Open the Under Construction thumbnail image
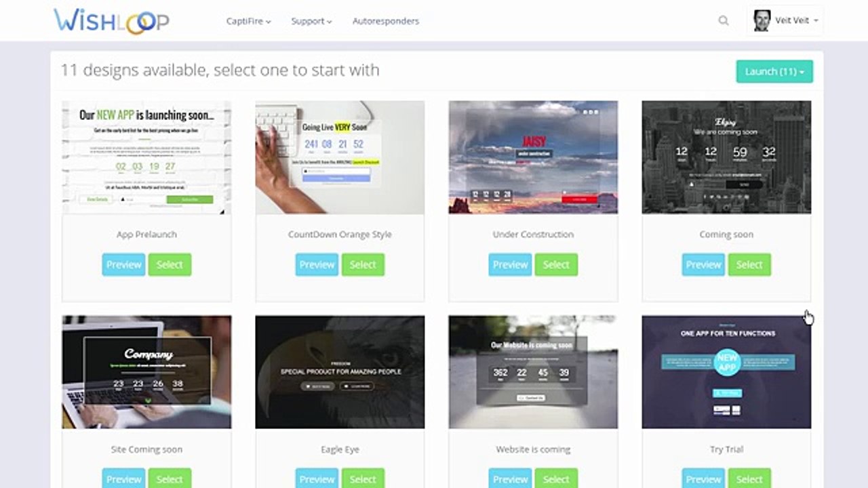This screenshot has width=868, height=488. pos(533,157)
